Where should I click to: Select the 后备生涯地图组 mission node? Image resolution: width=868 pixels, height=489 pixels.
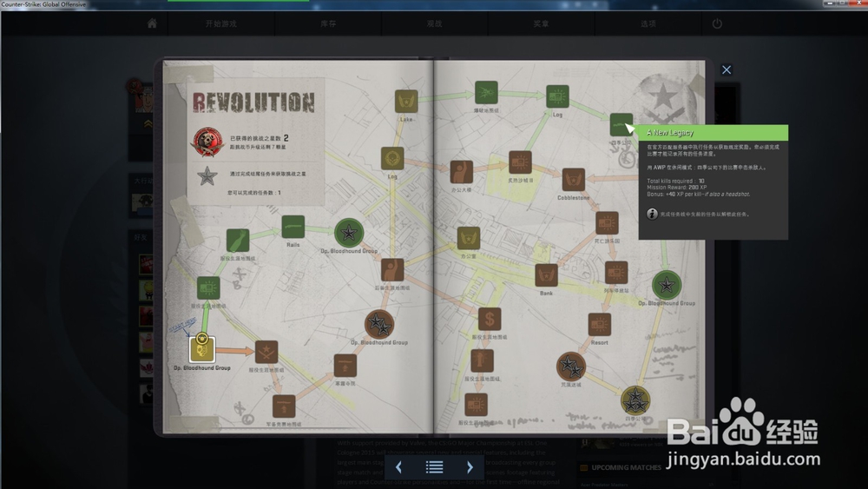tap(392, 270)
